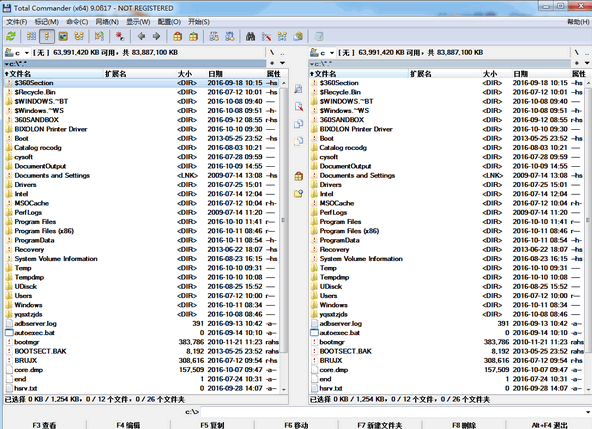This screenshot has width=592, height=429.
Task: Open the 配置(O) menu
Action: point(169,22)
